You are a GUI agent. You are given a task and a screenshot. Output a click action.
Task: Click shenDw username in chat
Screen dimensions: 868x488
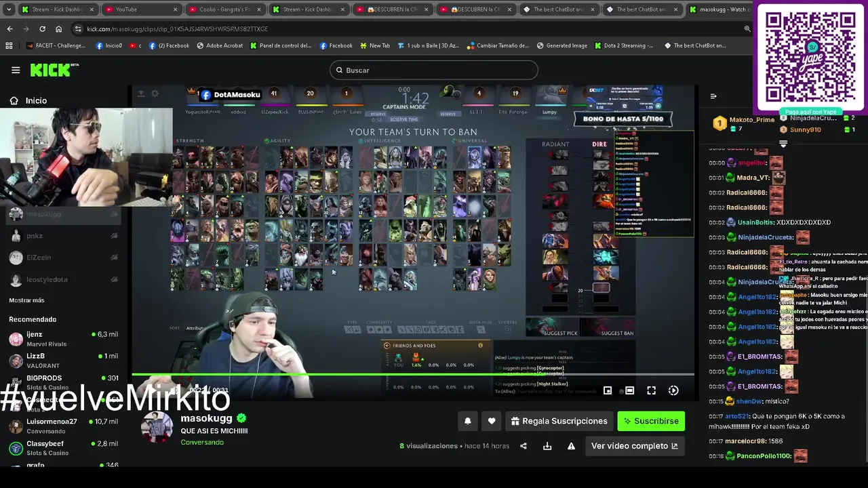(x=750, y=401)
